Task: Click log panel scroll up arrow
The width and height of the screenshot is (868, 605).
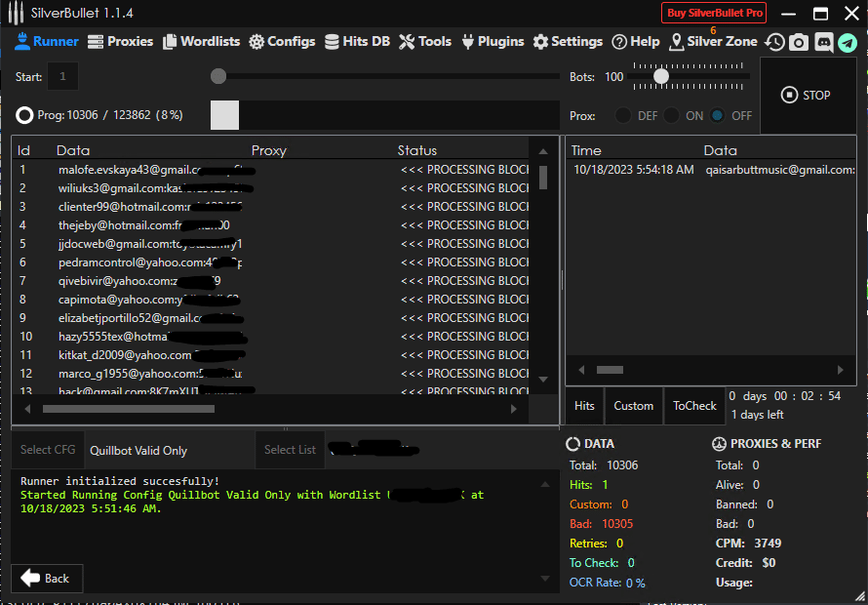Action: click(545, 484)
